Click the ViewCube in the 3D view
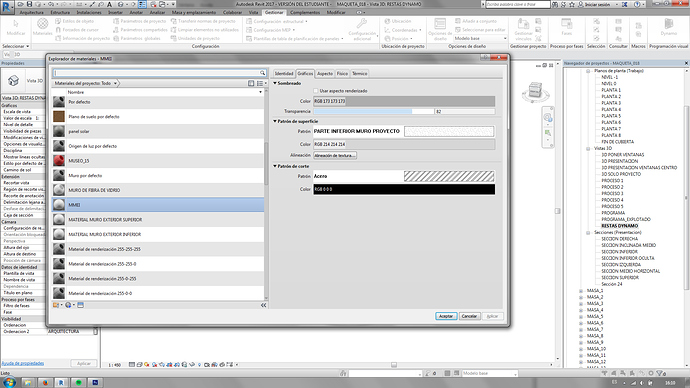 (x=535, y=91)
